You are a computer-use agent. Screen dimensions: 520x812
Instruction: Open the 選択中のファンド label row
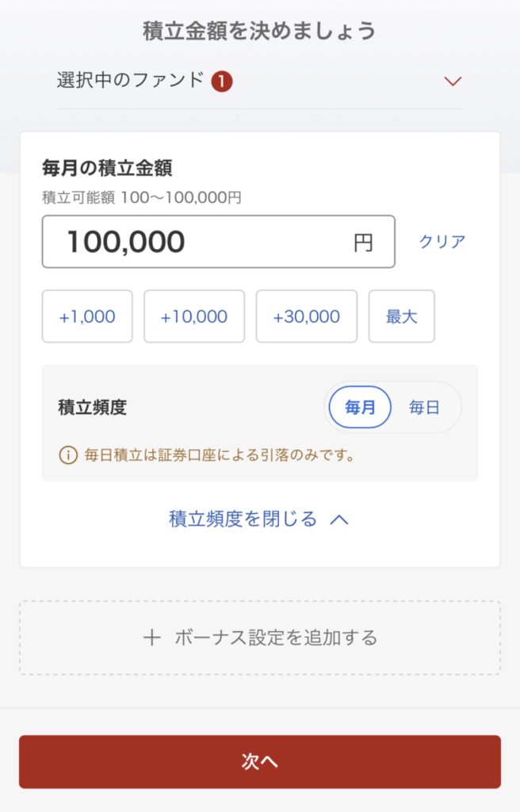coord(260,82)
